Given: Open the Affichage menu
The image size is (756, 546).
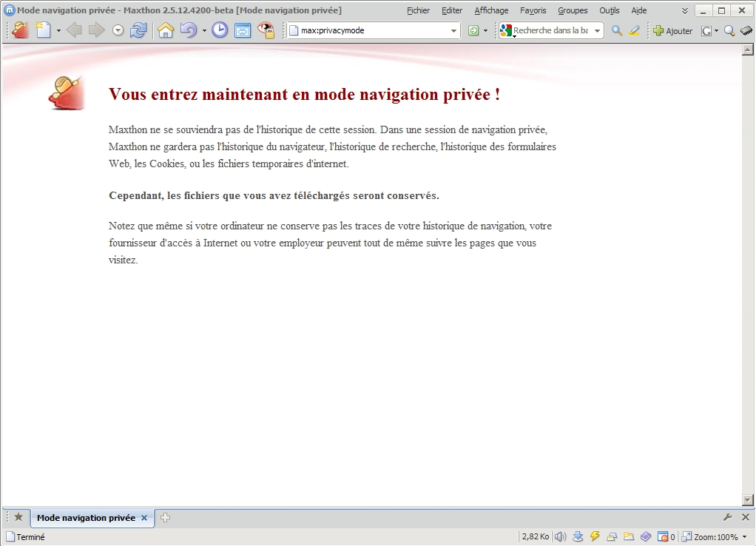Looking at the screenshot, I should (491, 10).
